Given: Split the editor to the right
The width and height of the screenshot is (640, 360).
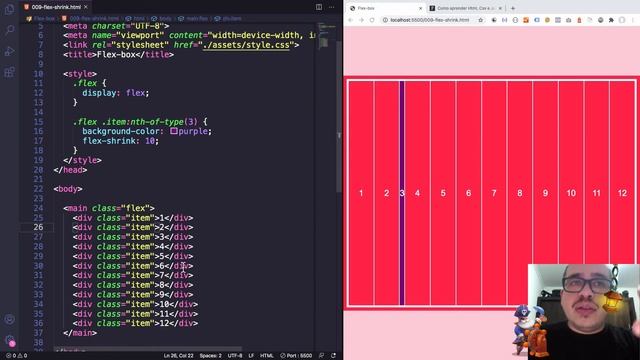Looking at the screenshot, I should 319,7.
